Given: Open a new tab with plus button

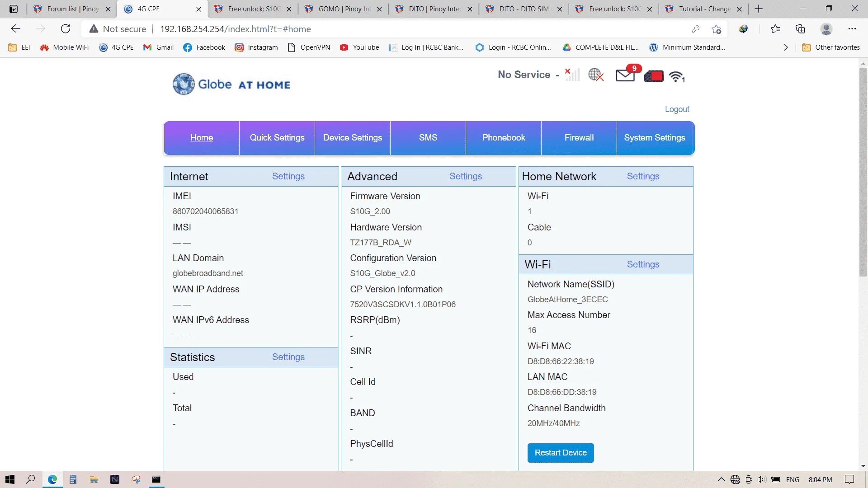Looking at the screenshot, I should coord(759,9).
